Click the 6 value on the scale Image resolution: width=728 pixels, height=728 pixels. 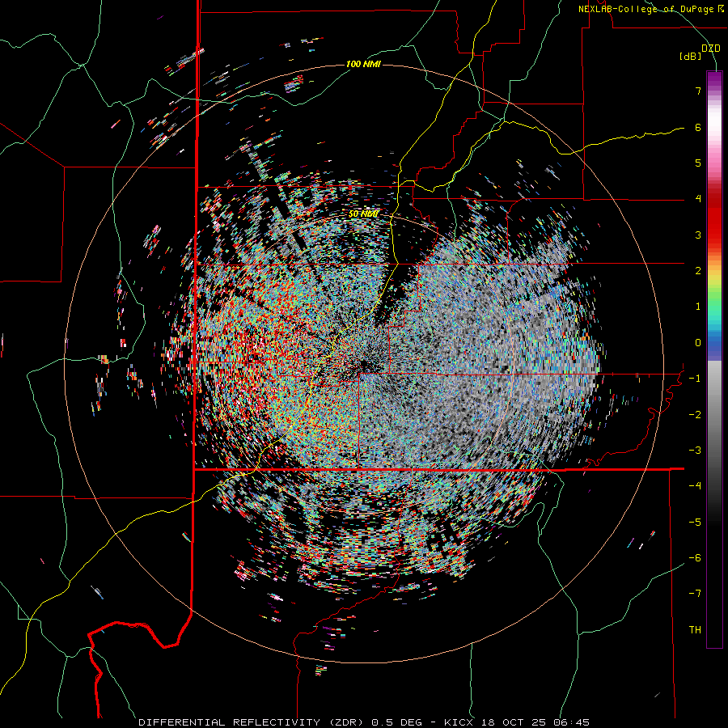698,127
